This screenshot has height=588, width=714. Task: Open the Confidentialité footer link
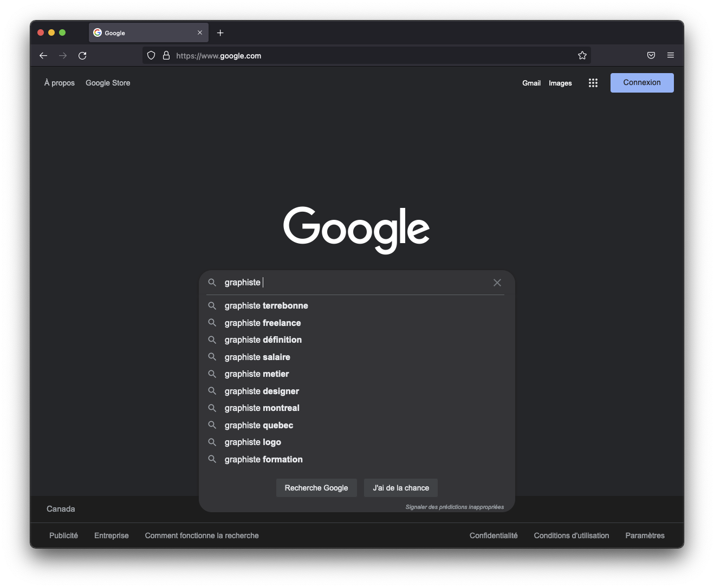click(494, 535)
